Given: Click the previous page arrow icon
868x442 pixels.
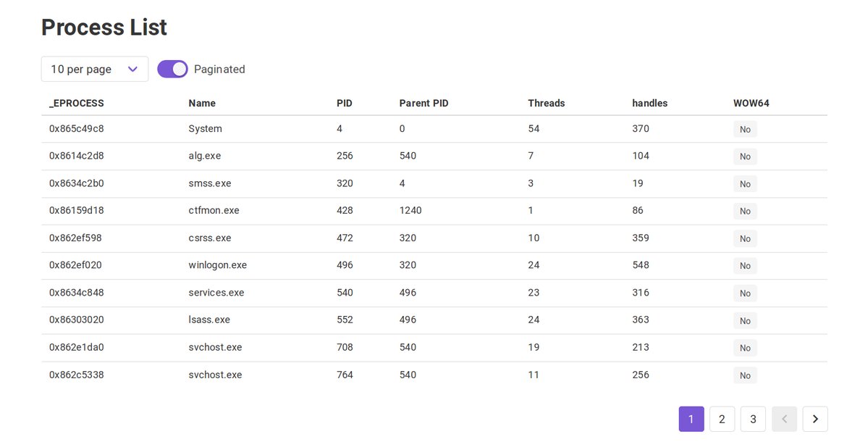Looking at the screenshot, I should click(784, 420).
